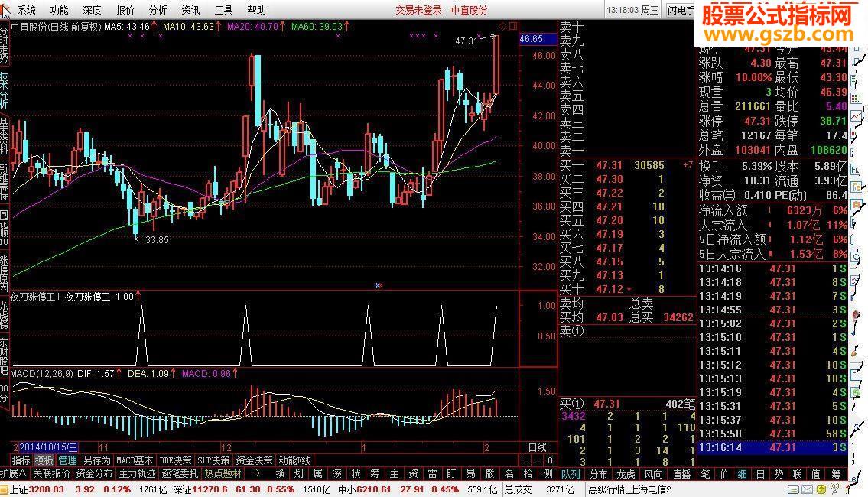Select the 队列 tab under order book
This screenshot has width=868, height=497.
point(571,474)
